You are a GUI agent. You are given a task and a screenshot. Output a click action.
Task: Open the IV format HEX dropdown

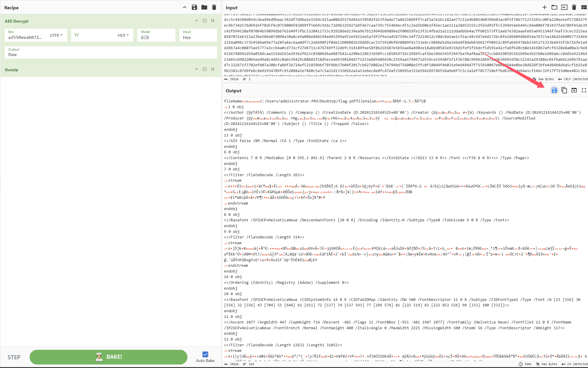pyautogui.click(x=123, y=35)
